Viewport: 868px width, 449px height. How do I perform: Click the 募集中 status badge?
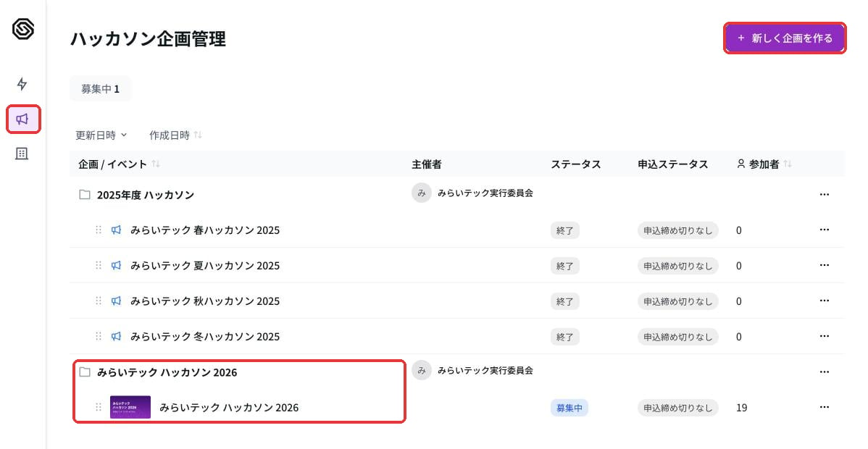(x=569, y=408)
